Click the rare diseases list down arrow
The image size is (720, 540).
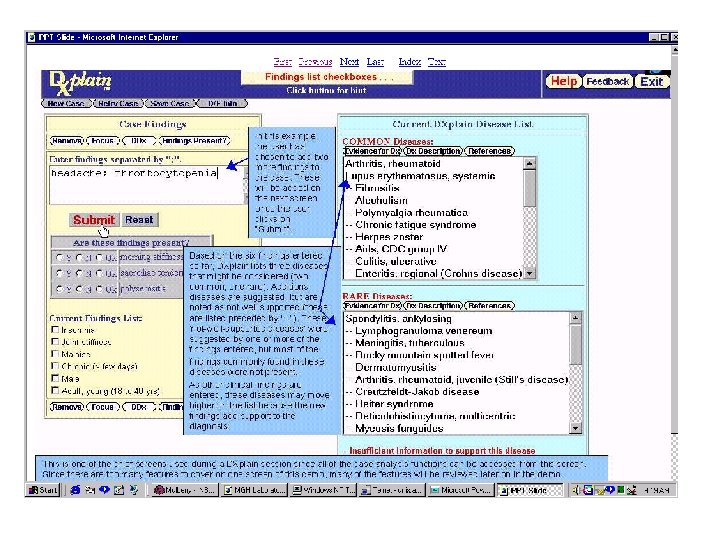point(575,428)
